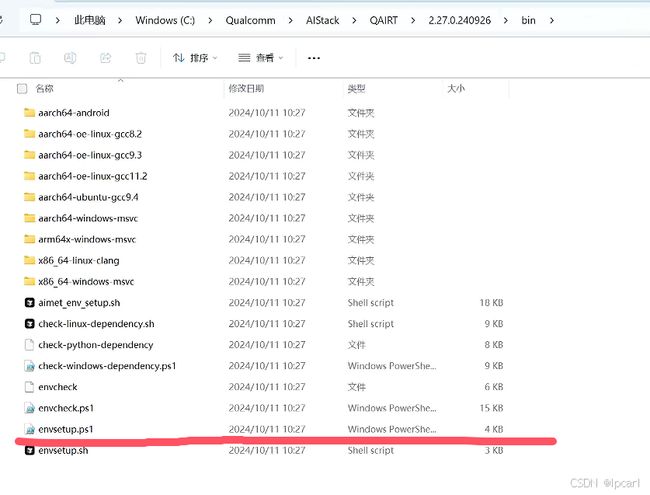Expand the chevron after Windows (C:)
Image resolution: width=650 pixels, height=495 pixels.
[x=210, y=20]
